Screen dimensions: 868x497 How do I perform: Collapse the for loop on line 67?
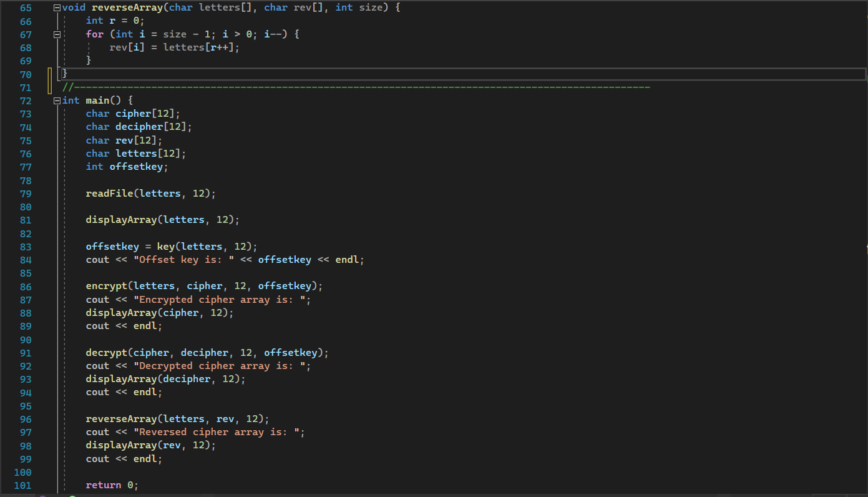[x=56, y=34]
